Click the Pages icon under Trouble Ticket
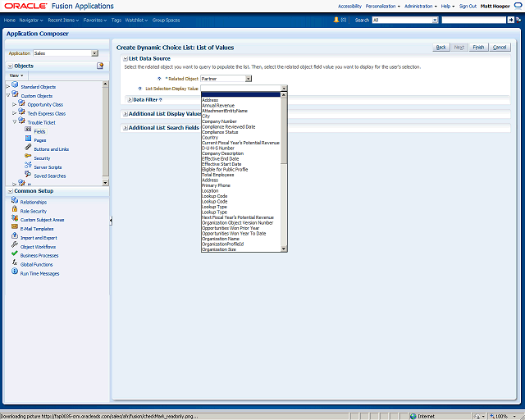 pyautogui.click(x=28, y=139)
